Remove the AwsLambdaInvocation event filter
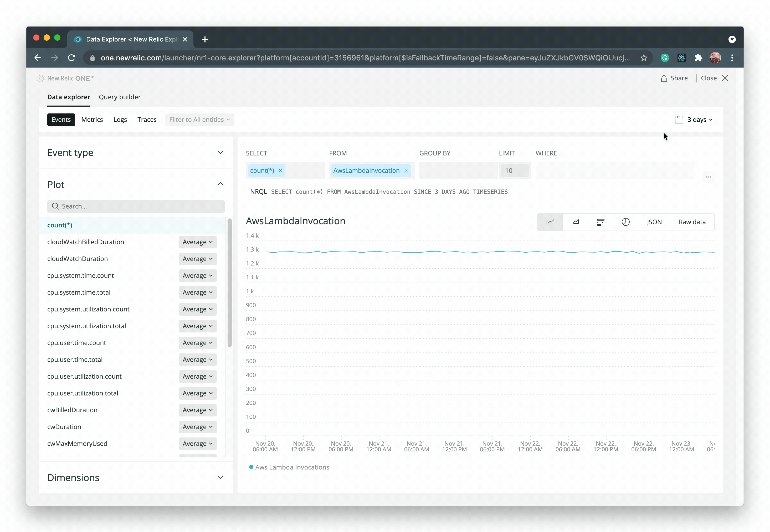Viewport: 770px width, 532px height. tap(406, 170)
